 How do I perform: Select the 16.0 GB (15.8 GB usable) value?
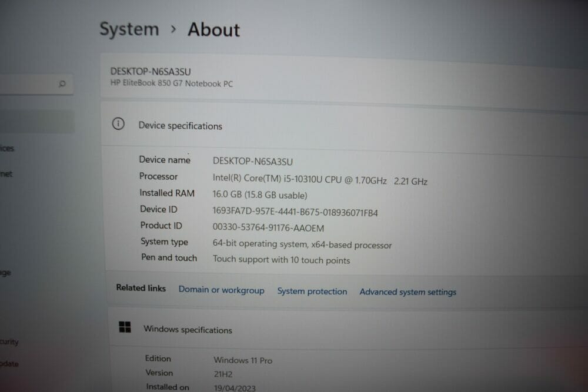260,195
